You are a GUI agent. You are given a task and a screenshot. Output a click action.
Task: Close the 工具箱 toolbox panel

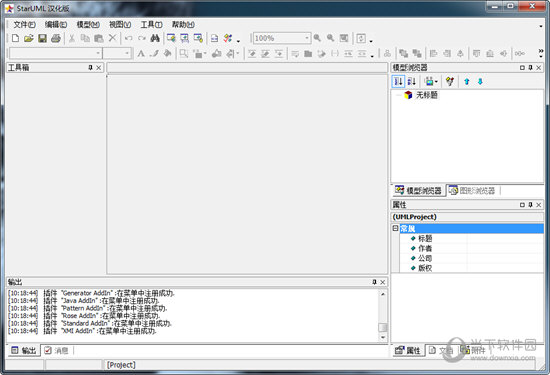(x=99, y=67)
